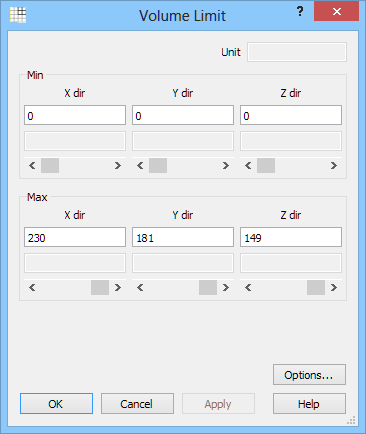Click right arrow of Max Y dir scrollbar
Screen dimensions: 366x434
[x=226, y=288]
